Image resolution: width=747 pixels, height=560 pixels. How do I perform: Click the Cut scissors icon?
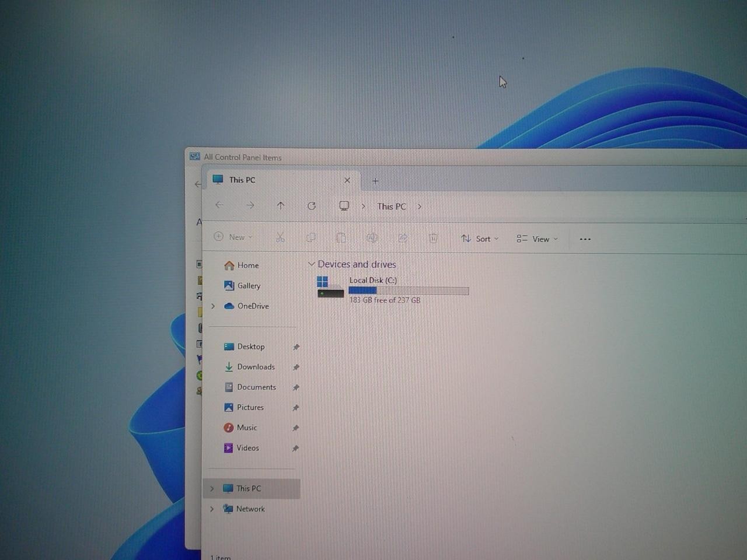tap(280, 237)
